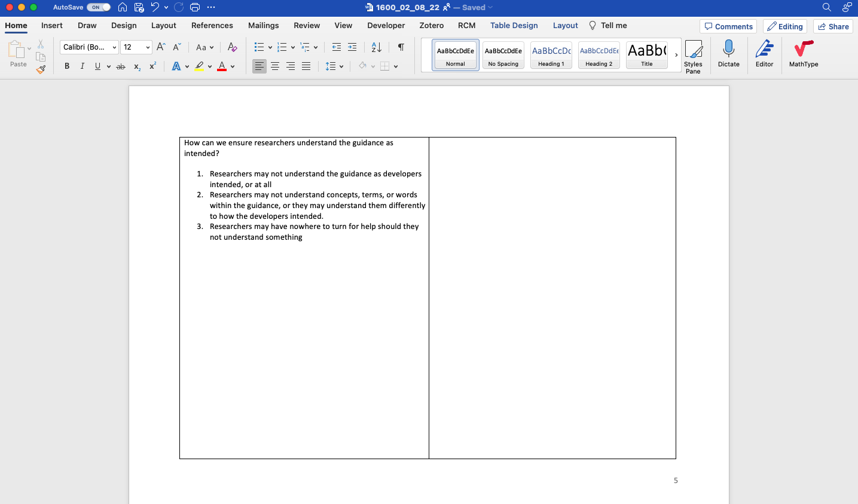Open the Styles Pane
Screen dimensions: 858x504
click(x=693, y=56)
